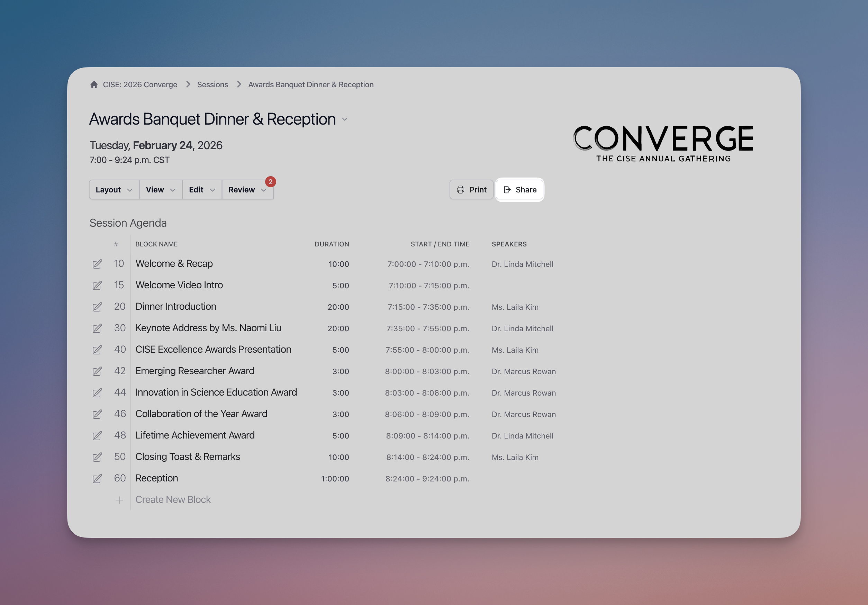
Task: Click plus icon to create new block
Action: tap(119, 500)
